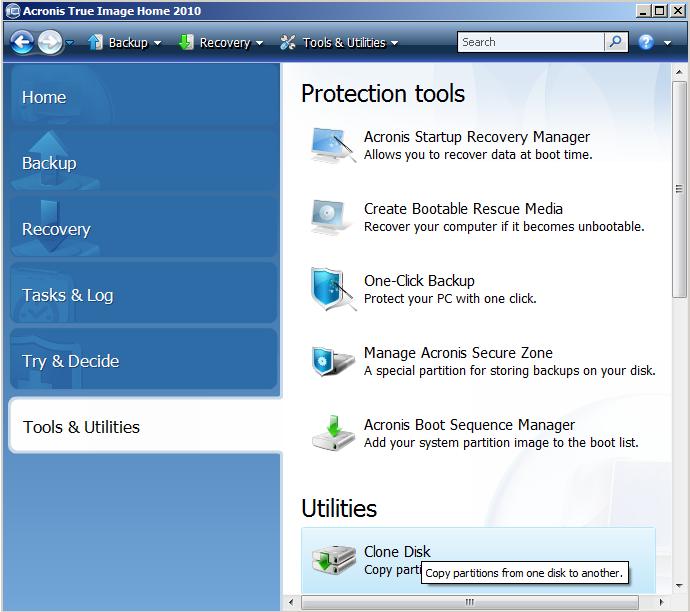Click the Tools & Utilities wrench icon

click(x=288, y=42)
